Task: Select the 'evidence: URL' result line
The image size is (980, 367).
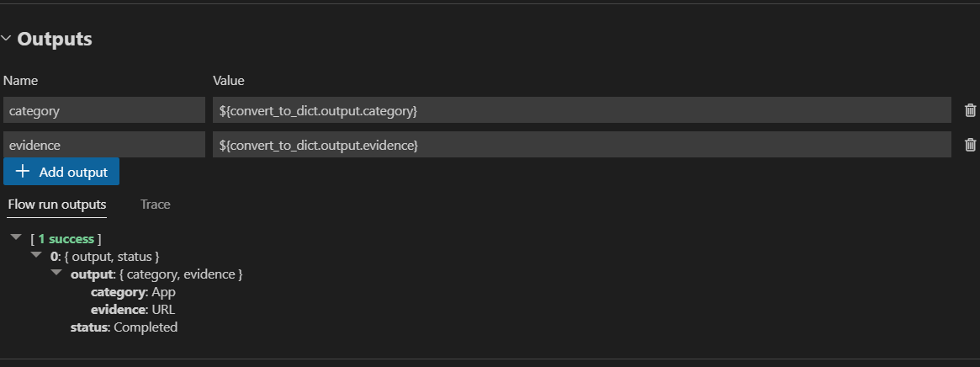Action: 133,310
